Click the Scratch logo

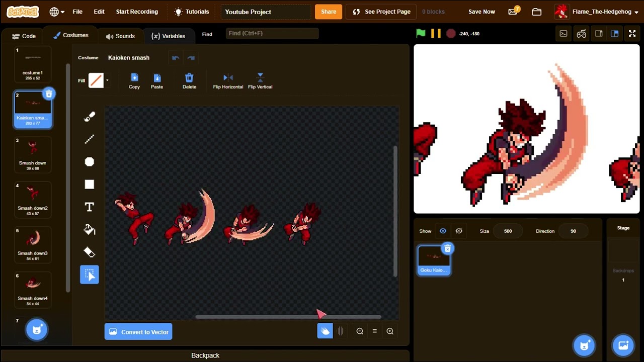point(23,12)
